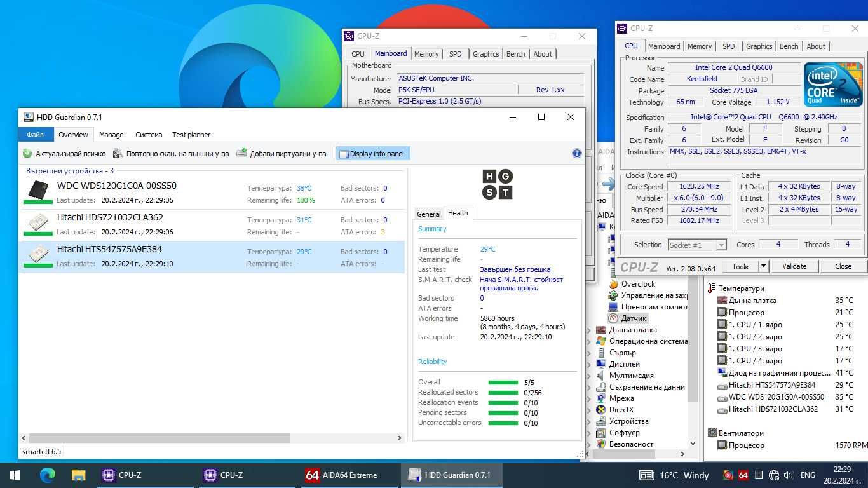Image resolution: width=868 pixels, height=488 pixels.
Task: Click the 1. CPU / 4. ядро temperature row
Action: tap(786, 361)
